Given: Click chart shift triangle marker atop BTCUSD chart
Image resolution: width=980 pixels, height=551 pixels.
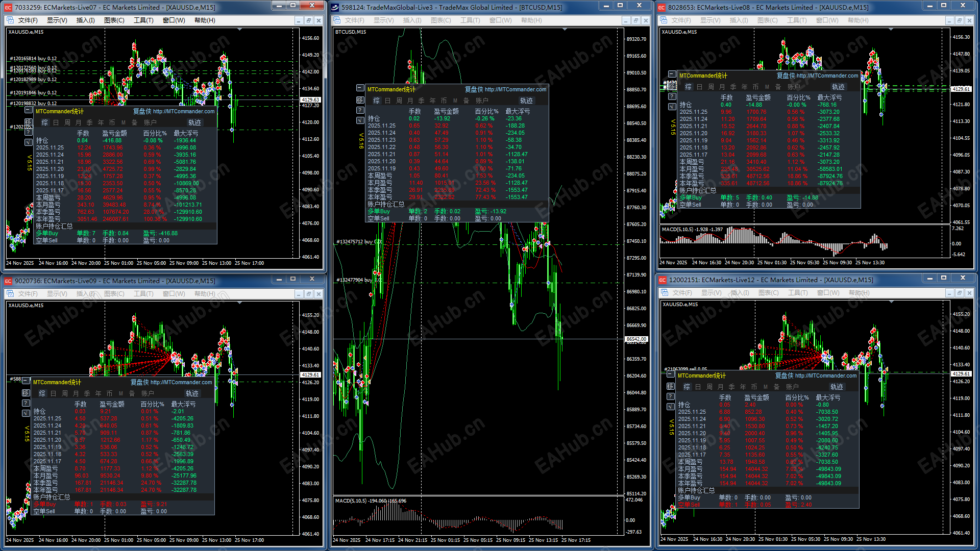Looking at the screenshot, I should [x=565, y=30].
